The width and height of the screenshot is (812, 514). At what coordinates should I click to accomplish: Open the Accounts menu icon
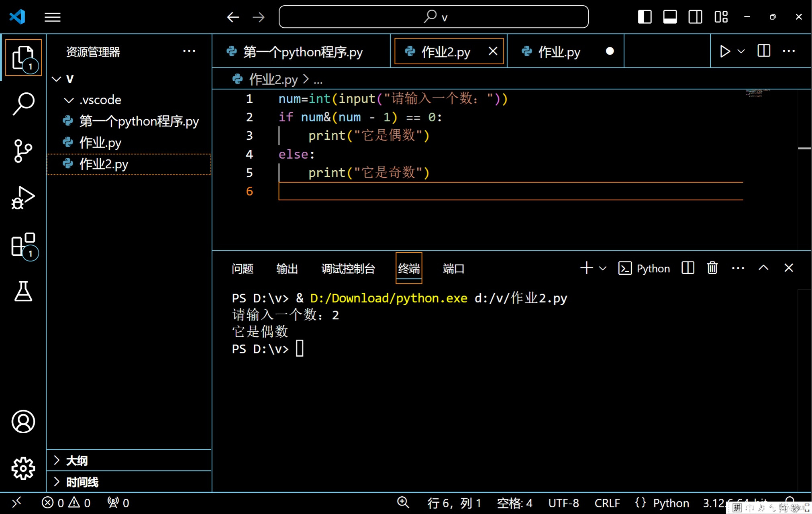coord(23,422)
